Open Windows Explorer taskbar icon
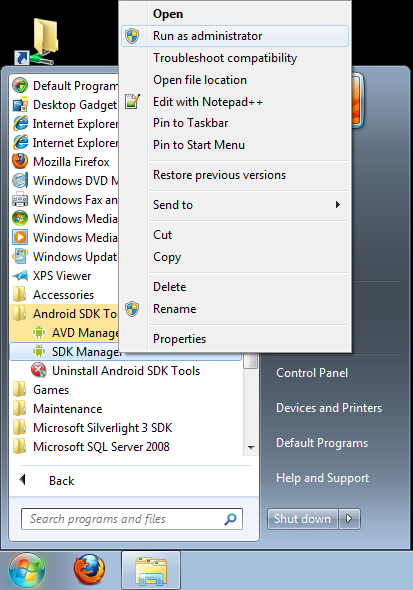This screenshot has height=590, width=413. (x=151, y=570)
